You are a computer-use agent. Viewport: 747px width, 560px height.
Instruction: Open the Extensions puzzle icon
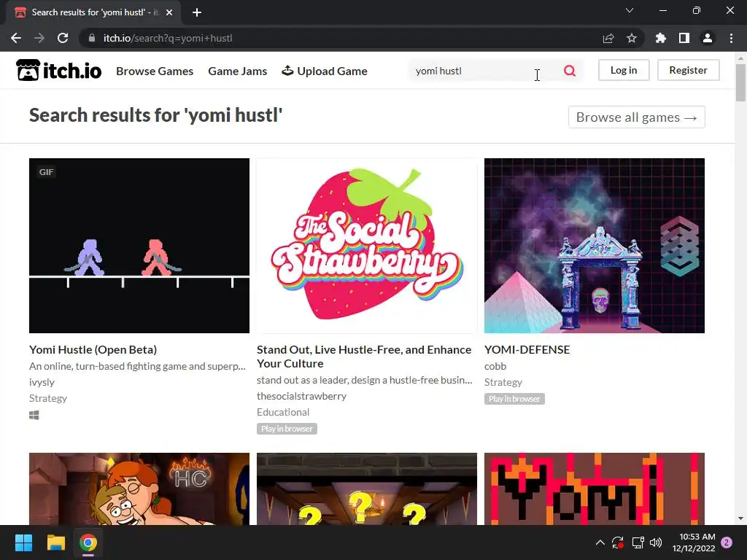pos(661,38)
